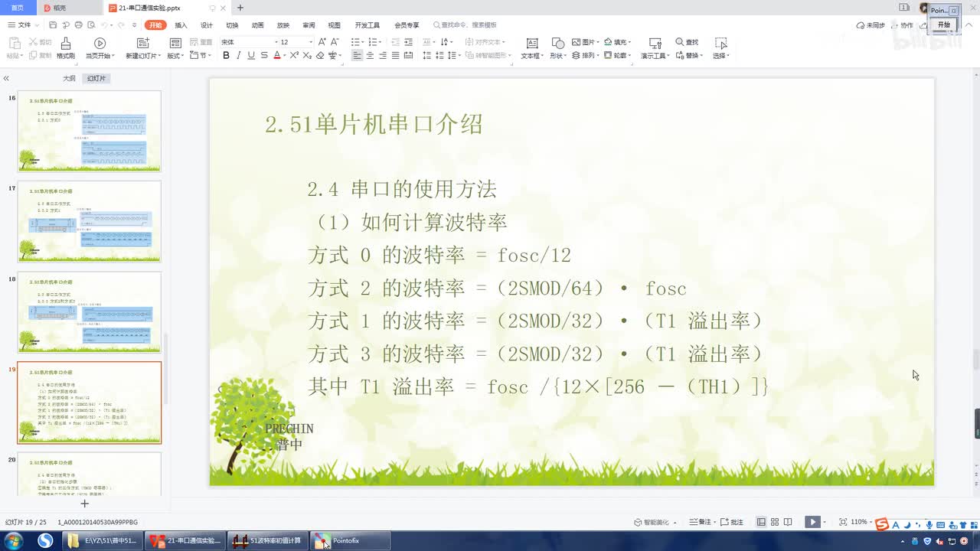Screen dimensions: 980x551
Task: Clear formatting with the eraser icon
Action: [319, 56]
